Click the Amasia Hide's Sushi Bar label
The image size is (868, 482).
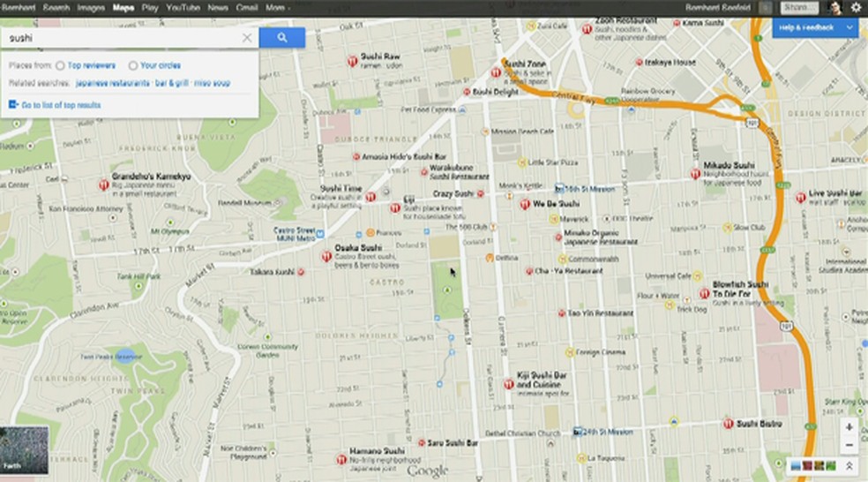pos(404,157)
